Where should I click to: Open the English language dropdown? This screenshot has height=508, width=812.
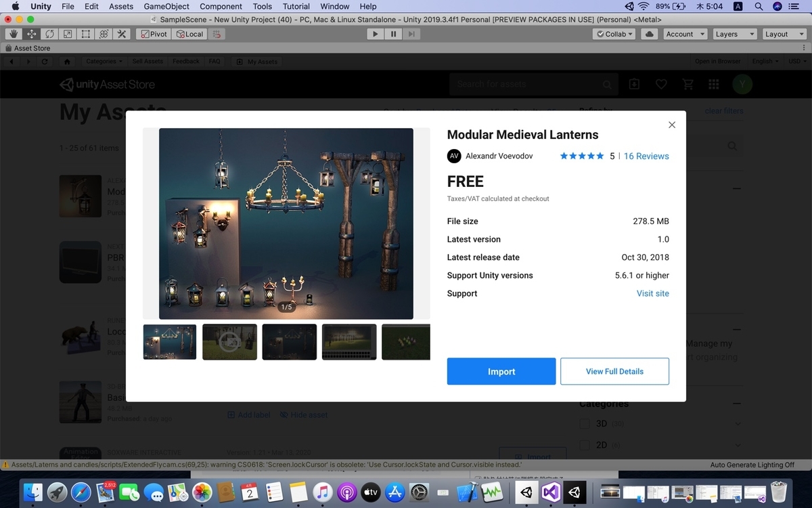click(x=765, y=61)
